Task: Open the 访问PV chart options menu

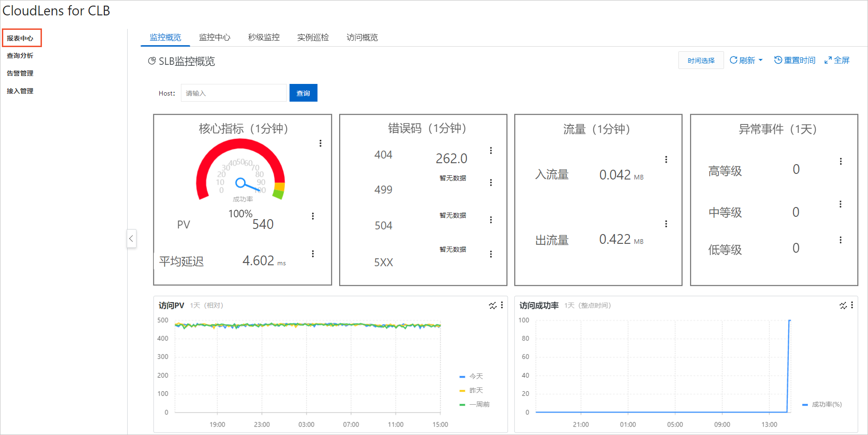Action: tap(502, 305)
